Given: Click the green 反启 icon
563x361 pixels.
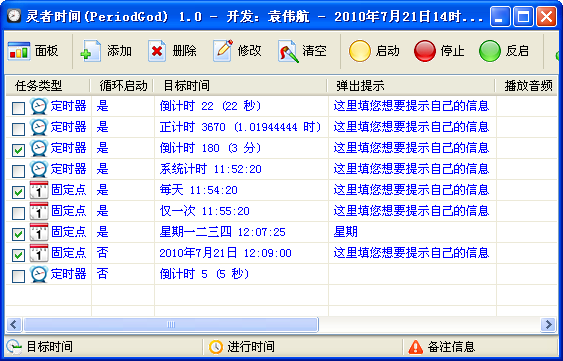Looking at the screenshot, I should click(x=489, y=51).
